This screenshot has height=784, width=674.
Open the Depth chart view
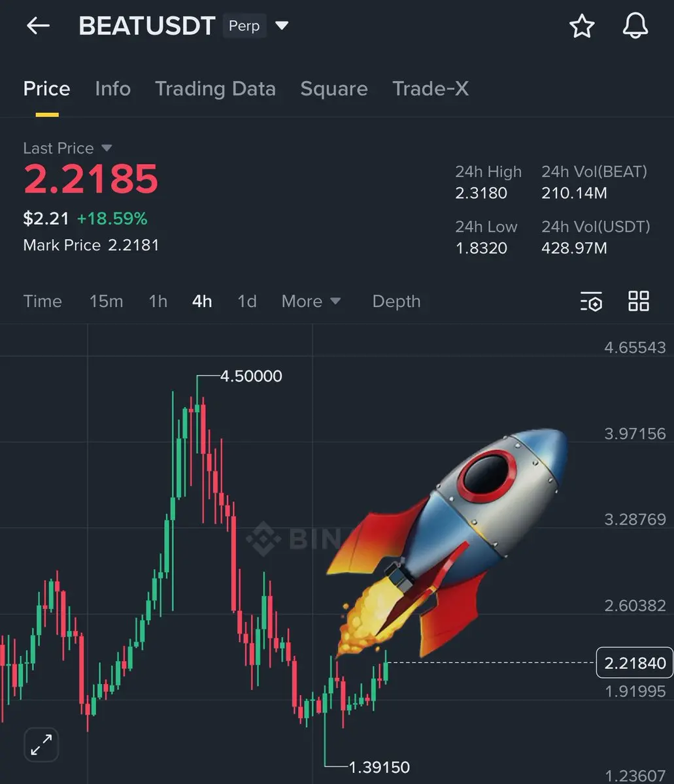[x=396, y=301]
